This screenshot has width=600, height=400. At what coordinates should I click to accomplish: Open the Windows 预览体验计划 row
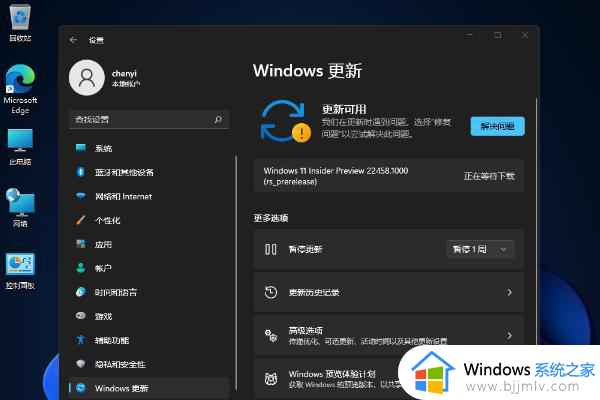[x=389, y=379]
